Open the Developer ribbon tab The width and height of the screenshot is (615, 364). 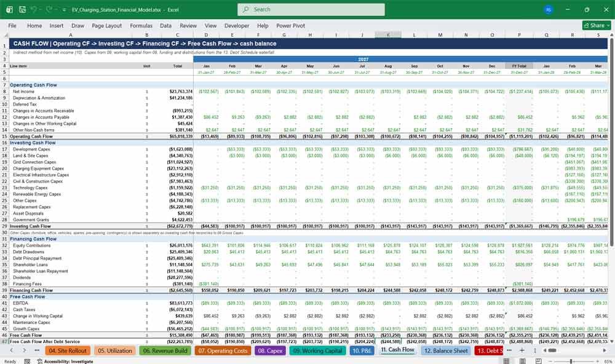[x=237, y=25]
